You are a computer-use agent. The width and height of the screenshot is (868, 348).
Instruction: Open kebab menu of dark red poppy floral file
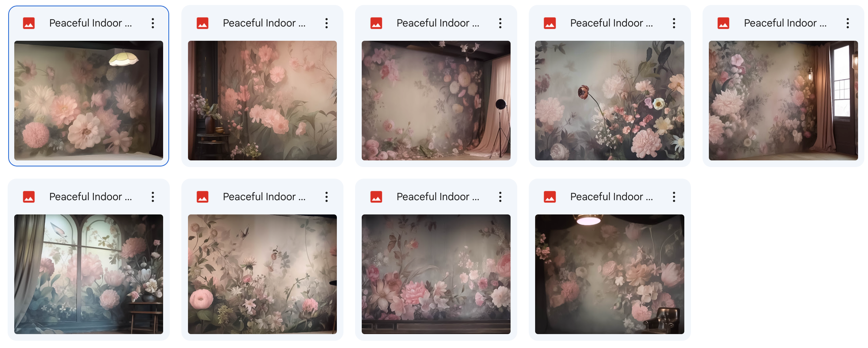coord(674,23)
